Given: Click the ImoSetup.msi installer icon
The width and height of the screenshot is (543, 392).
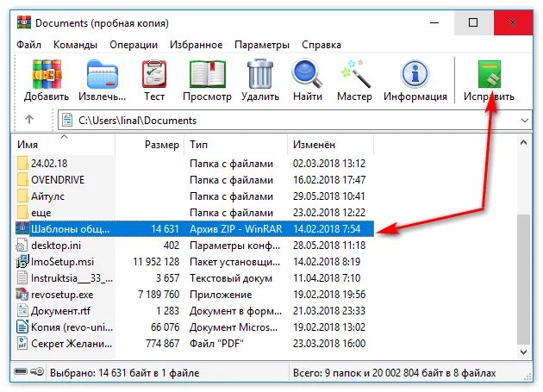Looking at the screenshot, I should point(22,261).
